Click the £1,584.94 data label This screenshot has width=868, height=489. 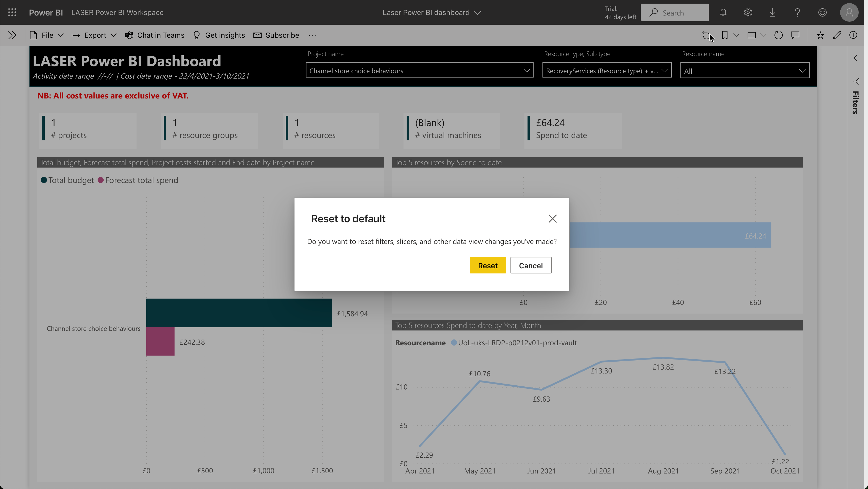[x=352, y=314]
